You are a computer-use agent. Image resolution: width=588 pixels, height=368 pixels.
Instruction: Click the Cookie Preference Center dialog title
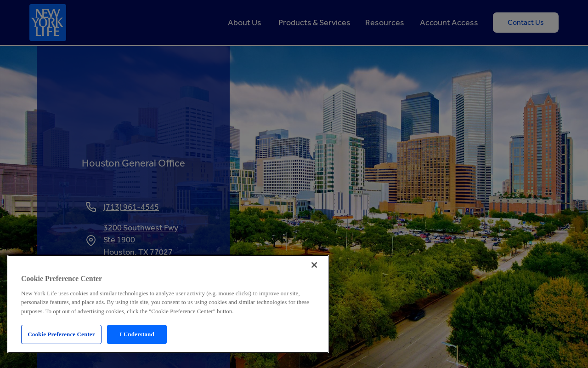click(62, 278)
